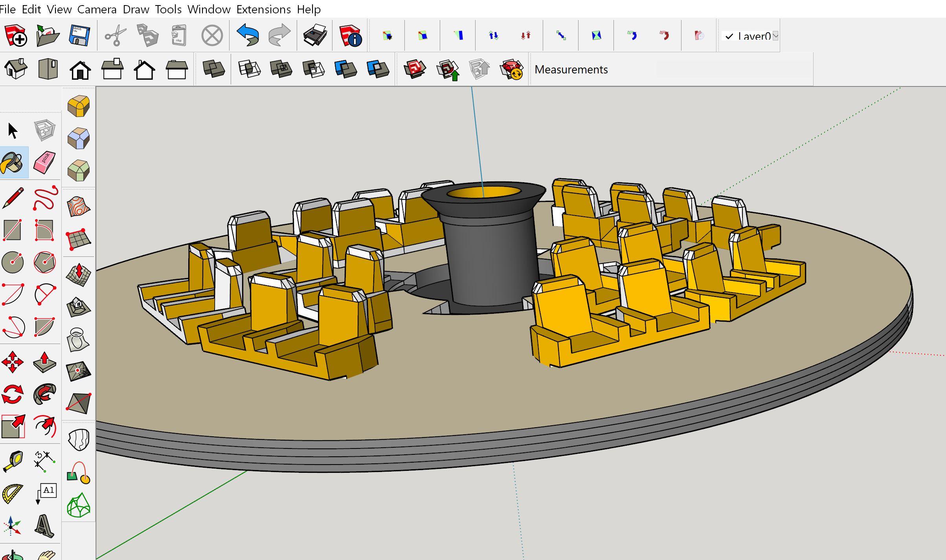
Task: Click the Sandbox From Scratch grid icon
Action: click(x=79, y=239)
